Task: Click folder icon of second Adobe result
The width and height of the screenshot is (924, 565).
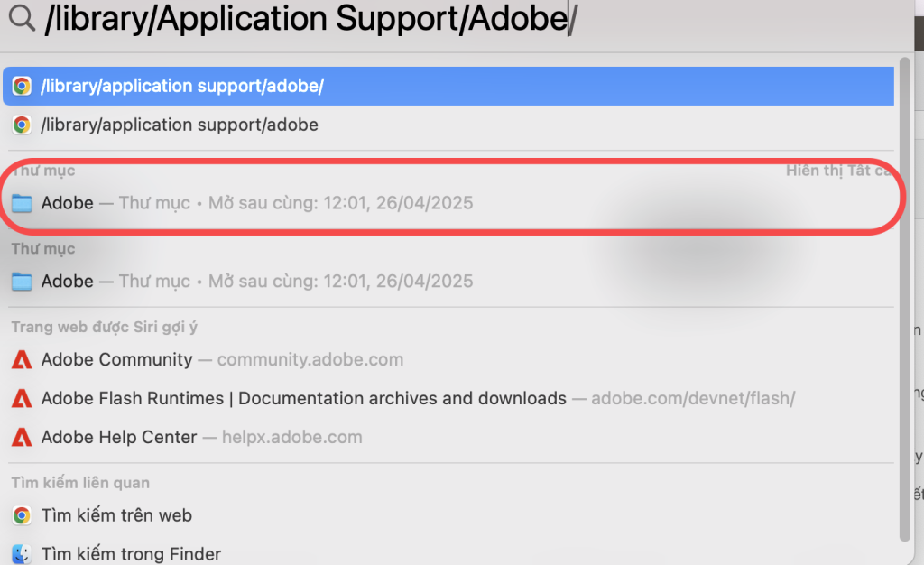Action: (22, 282)
